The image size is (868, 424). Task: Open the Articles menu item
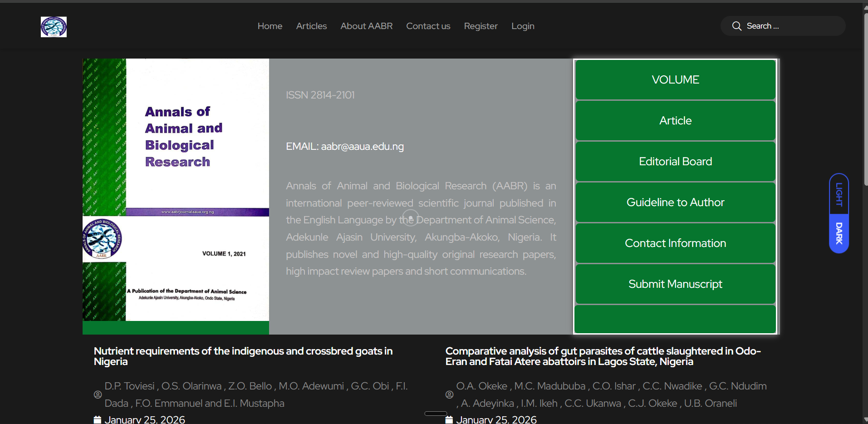pyautogui.click(x=311, y=26)
